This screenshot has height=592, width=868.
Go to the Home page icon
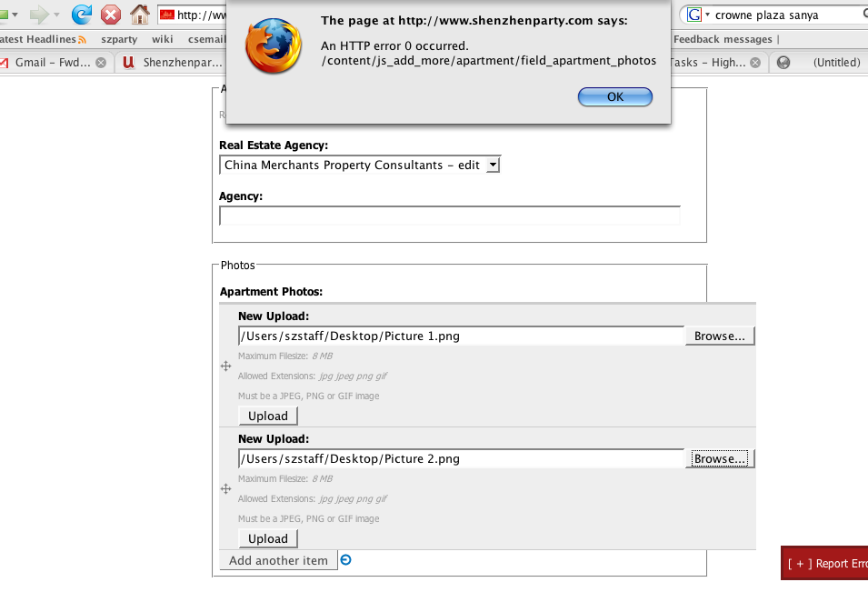[139, 15]
